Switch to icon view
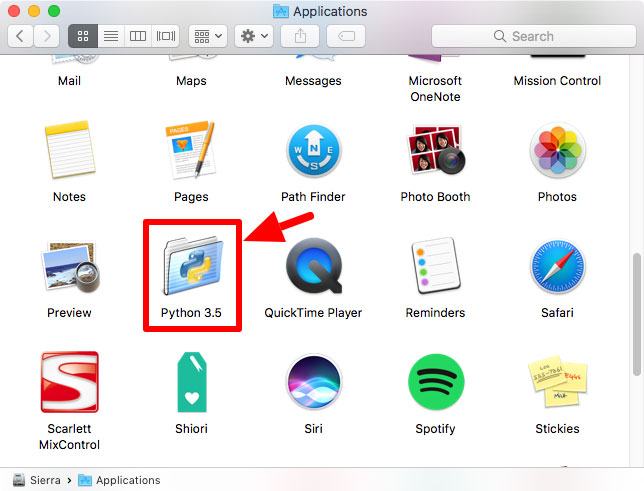644x491 pixels. (x=83, y=36)
